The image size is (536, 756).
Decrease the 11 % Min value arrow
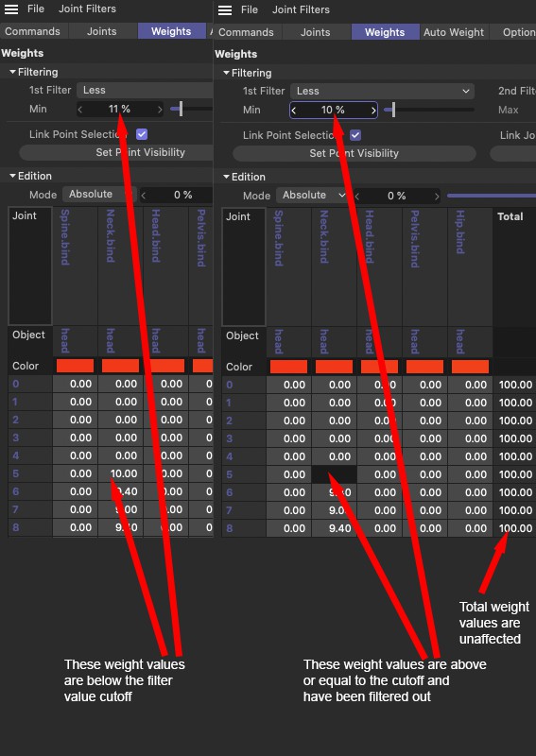(x=80, y=110)
